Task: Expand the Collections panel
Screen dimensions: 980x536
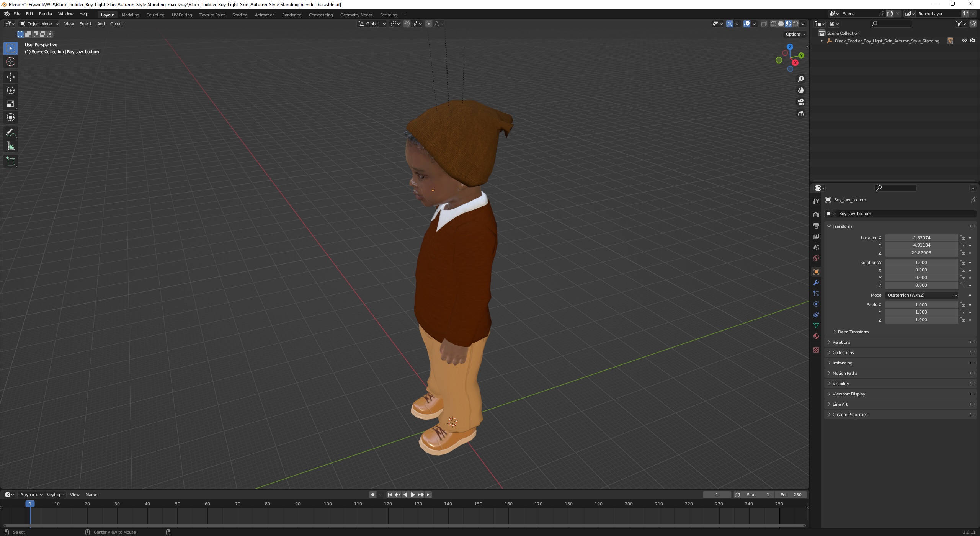Action: (843, 353)
